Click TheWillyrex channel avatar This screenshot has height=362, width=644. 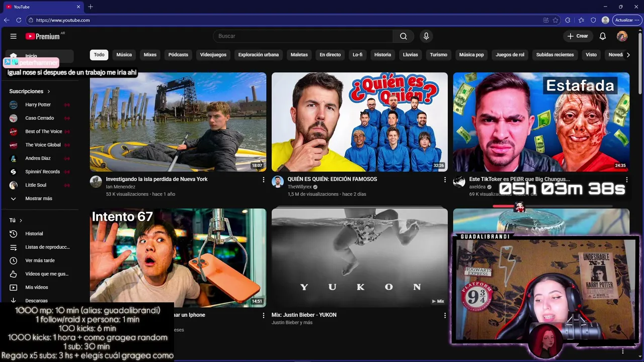(278, 182)
